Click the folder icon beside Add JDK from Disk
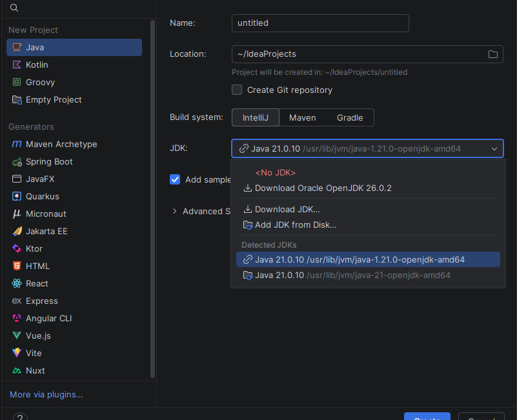 pos(248,225)
